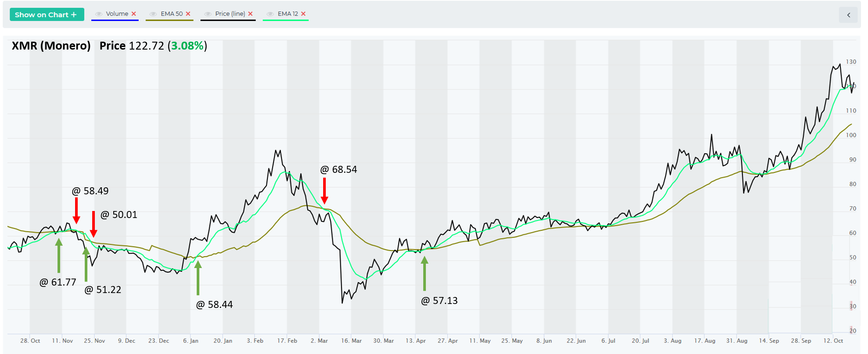Click the XMR (Monero) chart title

(x=51, y=46)
